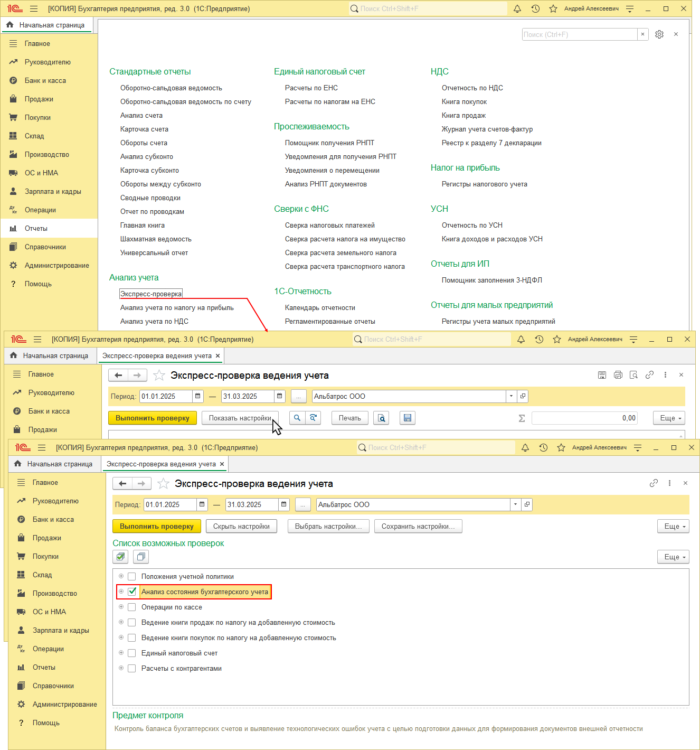700x750 pixels.
Task: Open Еще menu in the middle window
Action: pyautogui.click(x=669, y=418)
